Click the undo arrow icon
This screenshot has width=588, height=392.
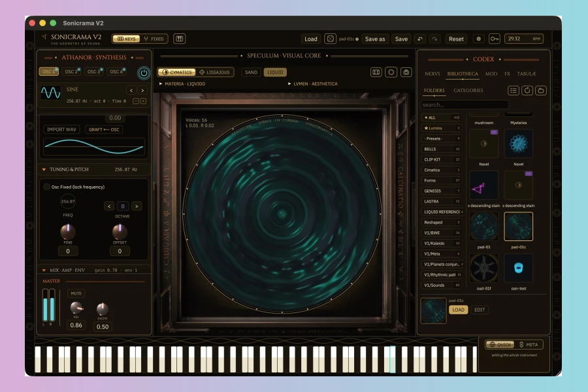pyautogui.click(x=420, y=39)
